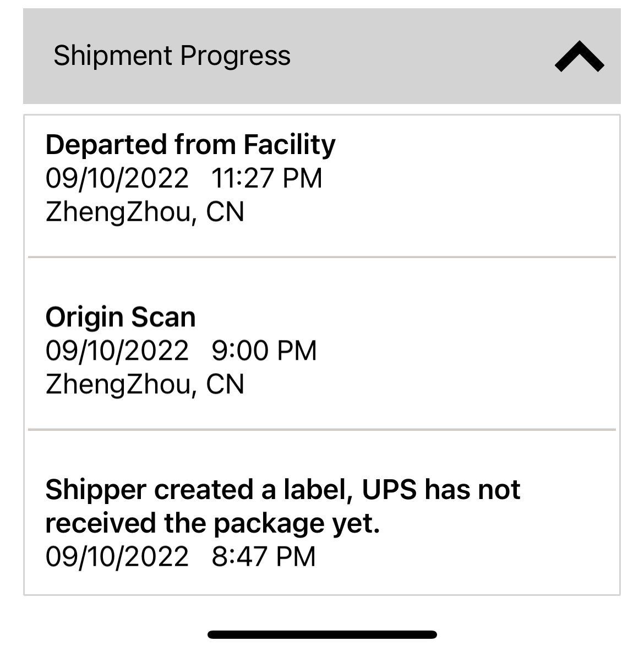Click ZhengZhou, CN under Origin Scan
Viewport: 644px width, 652px height.
144,384
